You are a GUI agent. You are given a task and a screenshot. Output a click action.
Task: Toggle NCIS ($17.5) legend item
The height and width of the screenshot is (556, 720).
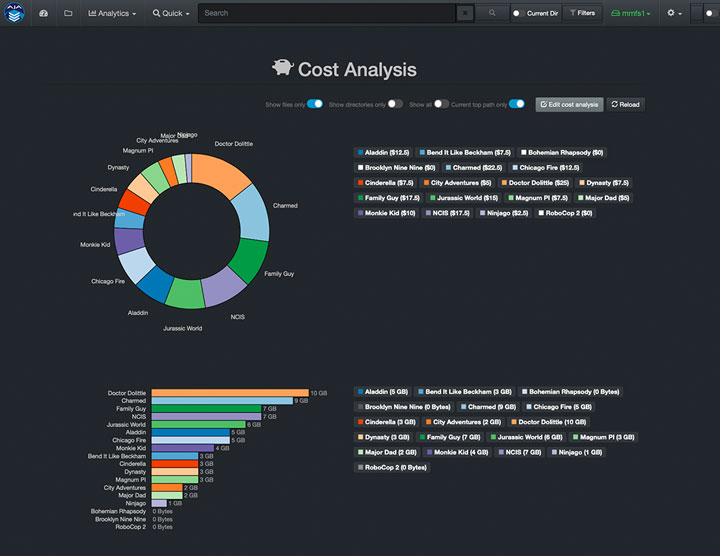coord(447,213)
